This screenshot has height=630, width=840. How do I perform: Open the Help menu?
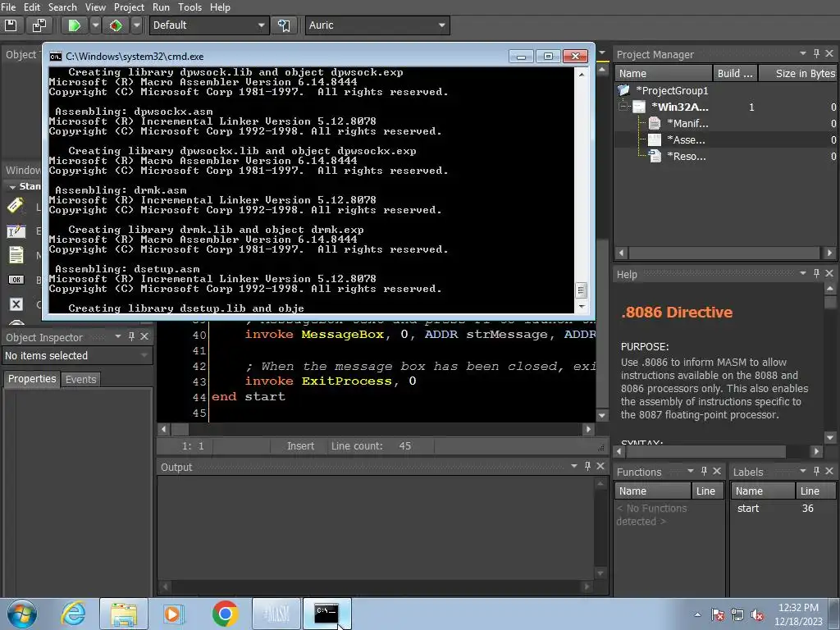(220, 7)
